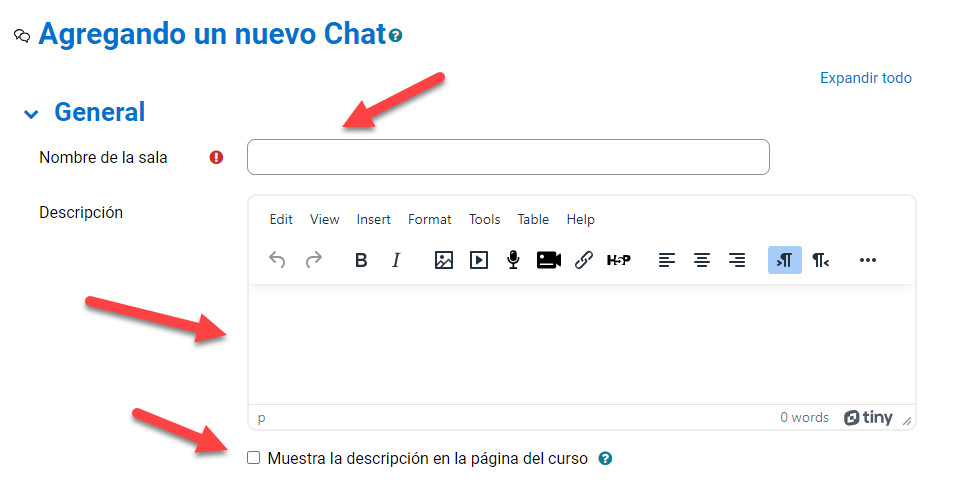Click the 0 words counter
This screenshot has height=490, width=959.
pyautogui.click(x=804, y=417)
